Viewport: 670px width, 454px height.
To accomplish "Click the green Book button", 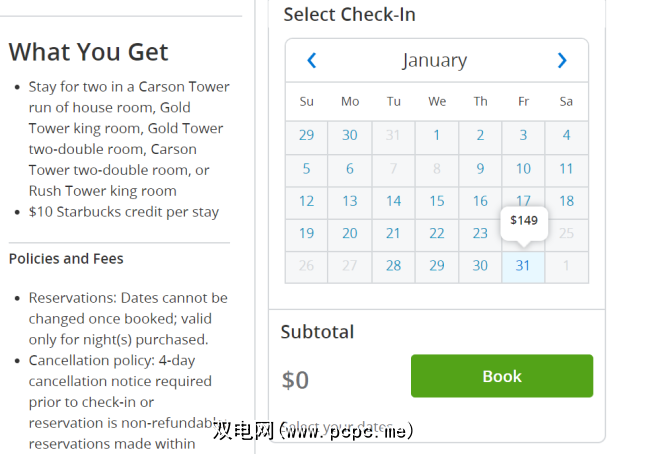I will coord(501,376).
